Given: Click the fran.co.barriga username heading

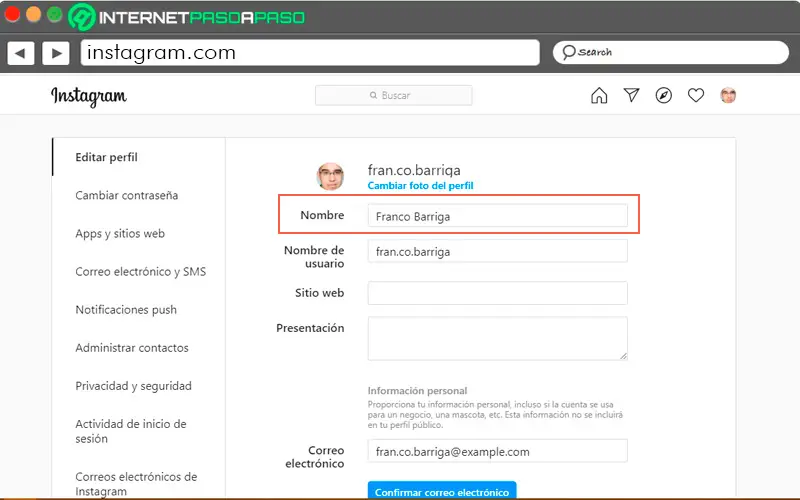Looking at the screenshot, I should 414,170.
